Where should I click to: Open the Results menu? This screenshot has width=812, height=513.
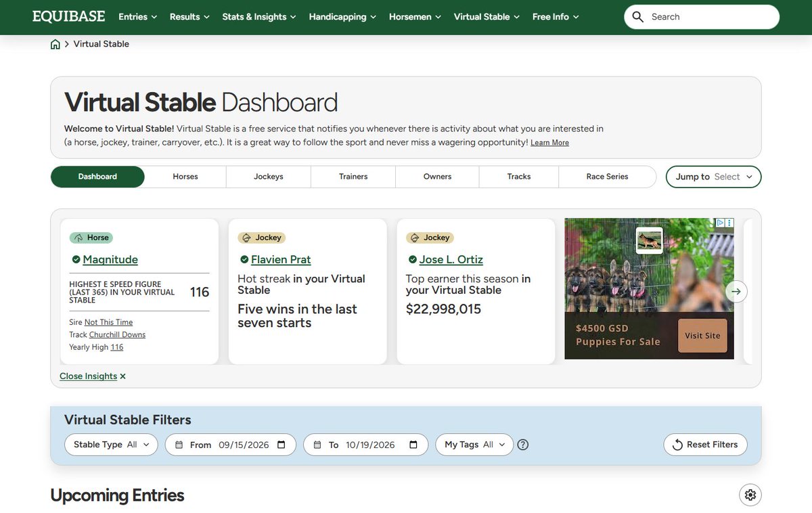pos(189,17)
